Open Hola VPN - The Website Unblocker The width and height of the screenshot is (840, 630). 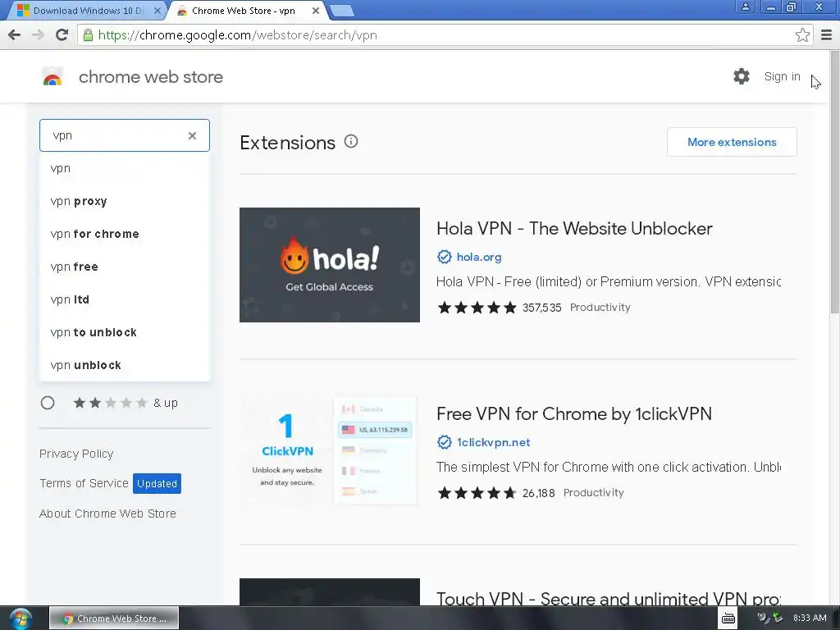click(574, 229)
